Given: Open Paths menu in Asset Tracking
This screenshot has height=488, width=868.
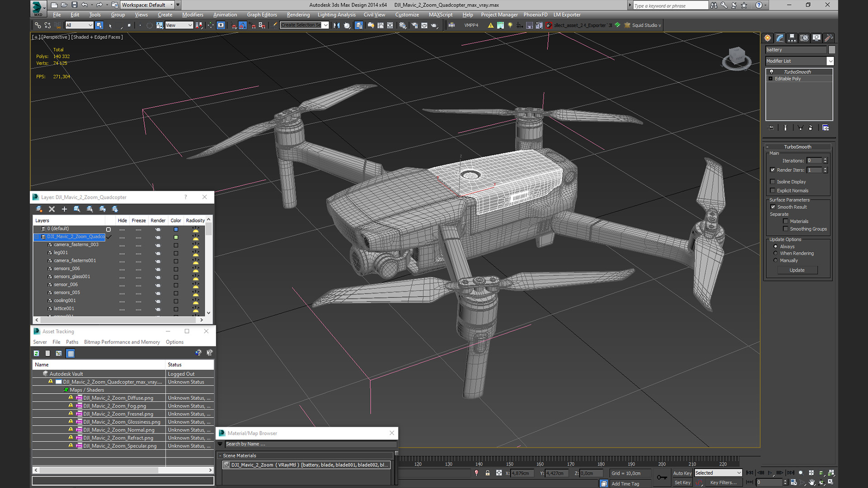Looking at the screenshot, I should click(x=72, y=342).
